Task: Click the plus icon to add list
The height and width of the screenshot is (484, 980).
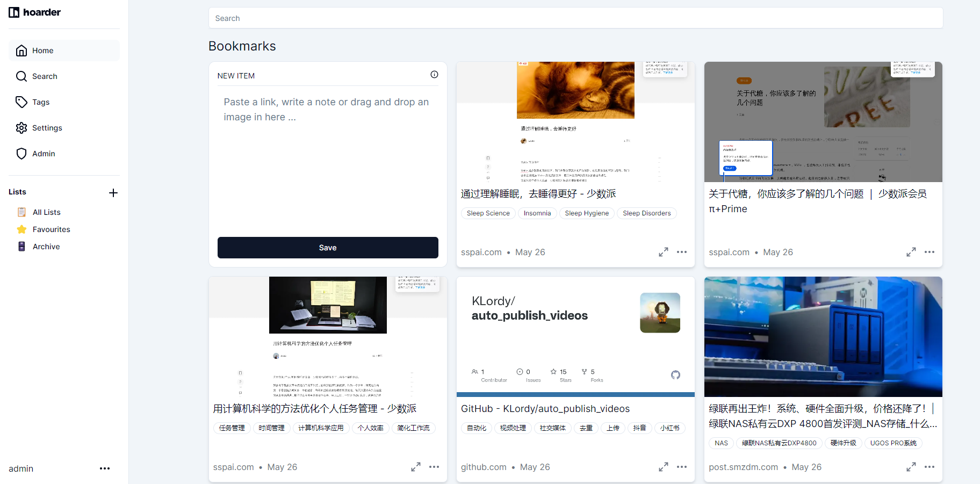Action: pyautogui.click(x=113, y=193)
